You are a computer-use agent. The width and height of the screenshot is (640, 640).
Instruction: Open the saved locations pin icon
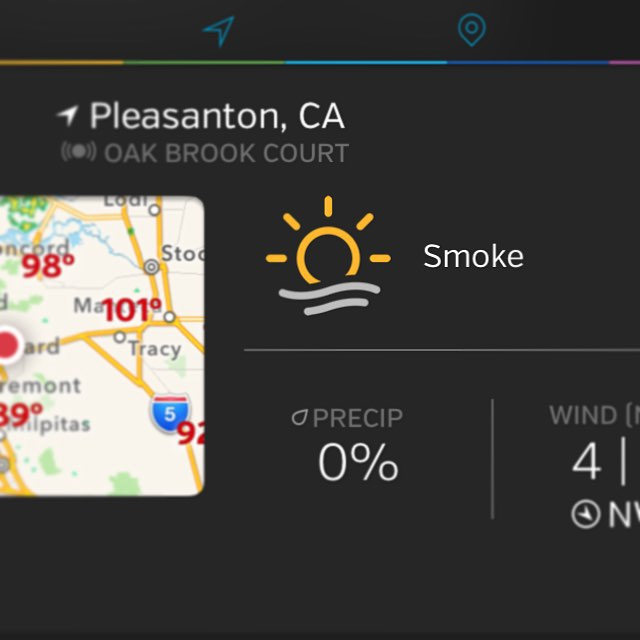click(x=472, y=29)
